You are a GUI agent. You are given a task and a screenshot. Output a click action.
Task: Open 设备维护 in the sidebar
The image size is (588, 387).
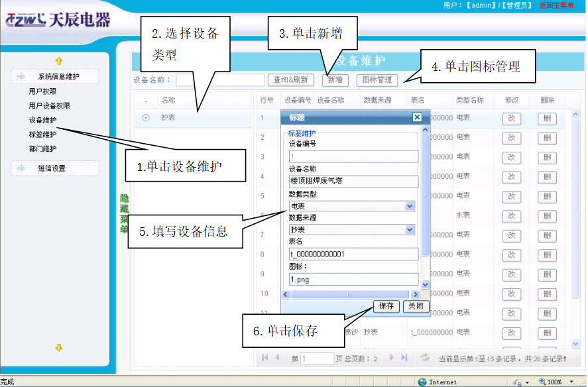click(x=42, y=120)
